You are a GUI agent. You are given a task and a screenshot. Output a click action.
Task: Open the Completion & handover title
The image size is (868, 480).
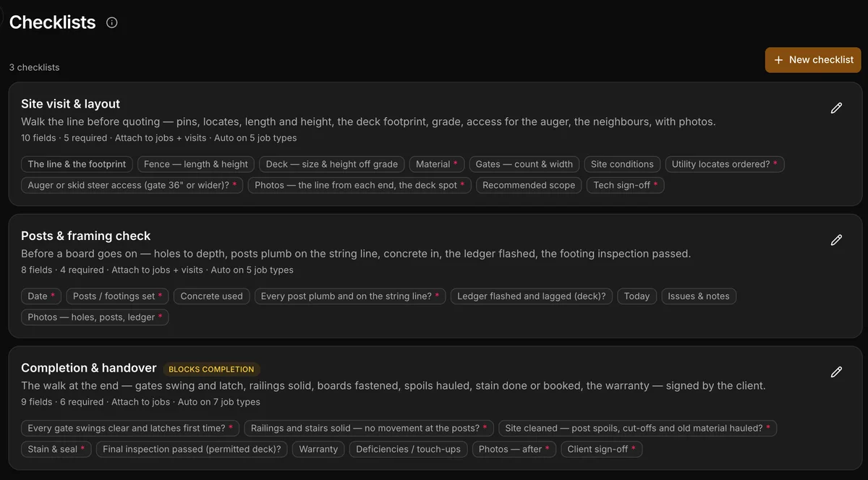coord(89,368)
